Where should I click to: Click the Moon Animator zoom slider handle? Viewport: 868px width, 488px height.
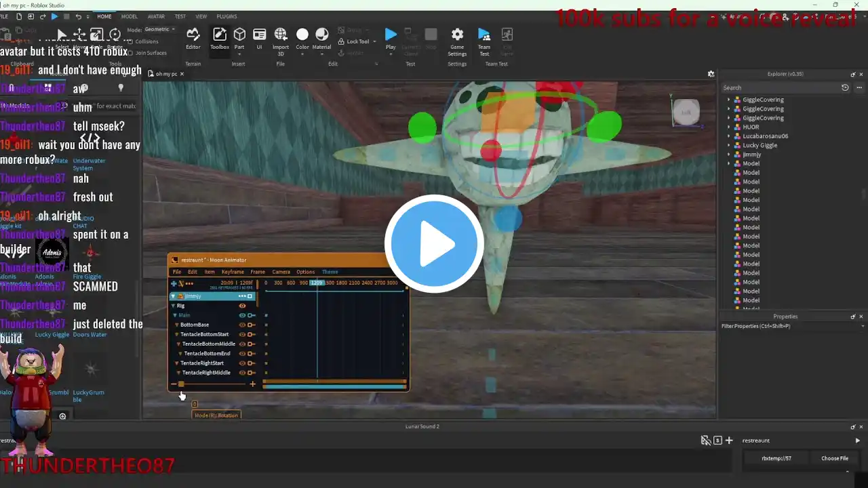coord(181,384)
